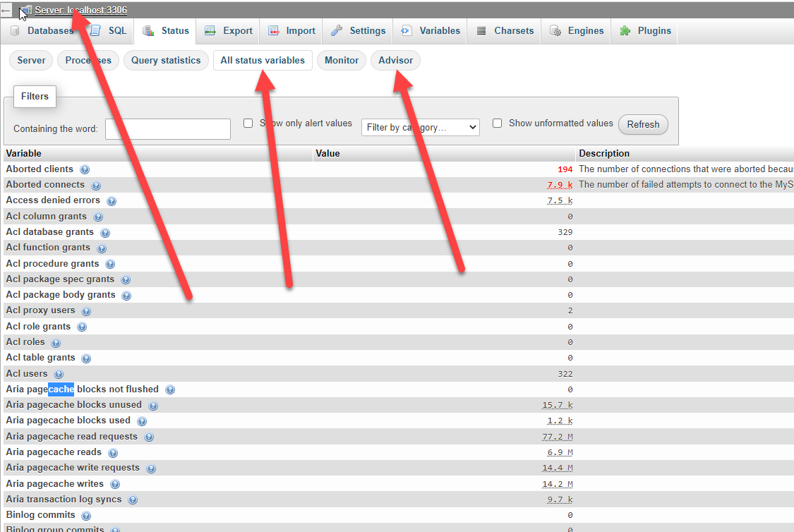Image resolution: width=794 pixels, height=532 pixels.
Task: Open help for Aria pagecache write requests
Action: pyautogui.click(x=151, y=468)
